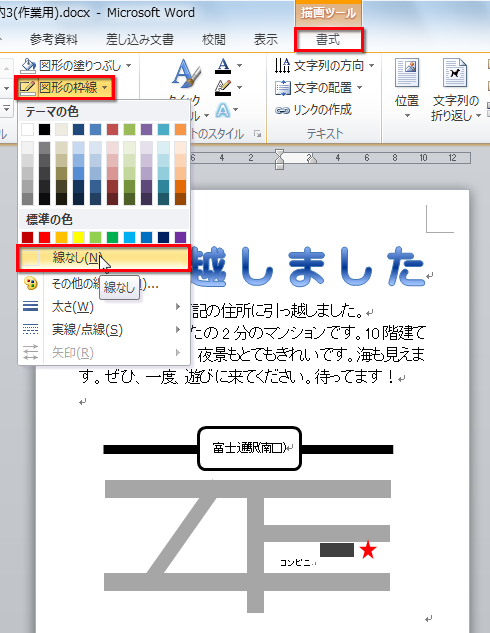
Task: Pick standard dark red color swatch
Action: 27,237
